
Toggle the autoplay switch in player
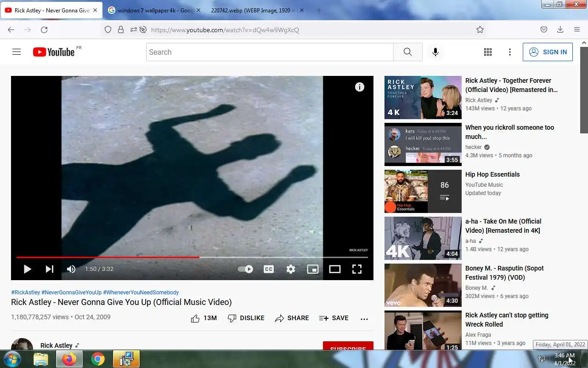(245, 269)
